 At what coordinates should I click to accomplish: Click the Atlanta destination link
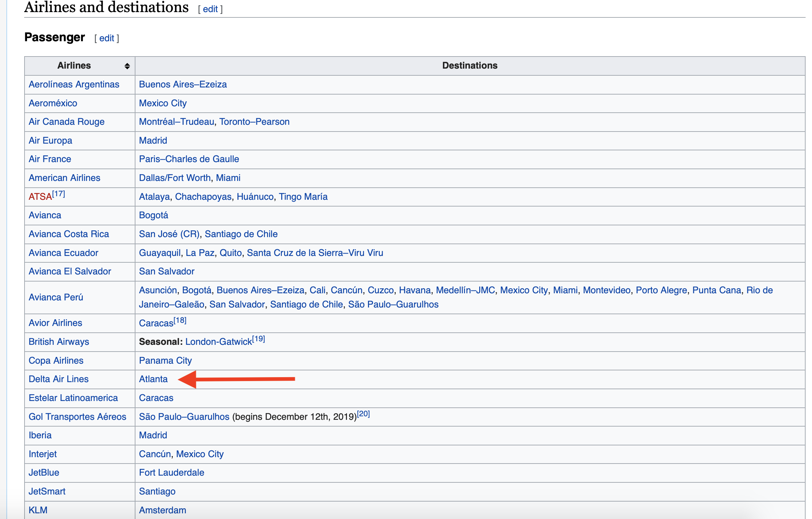click(153, 379)
